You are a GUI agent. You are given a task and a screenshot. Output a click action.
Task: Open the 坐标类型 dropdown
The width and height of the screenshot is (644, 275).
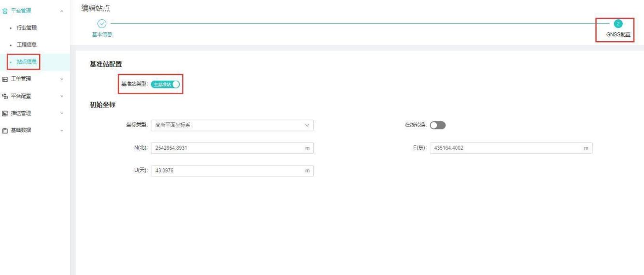232,125
